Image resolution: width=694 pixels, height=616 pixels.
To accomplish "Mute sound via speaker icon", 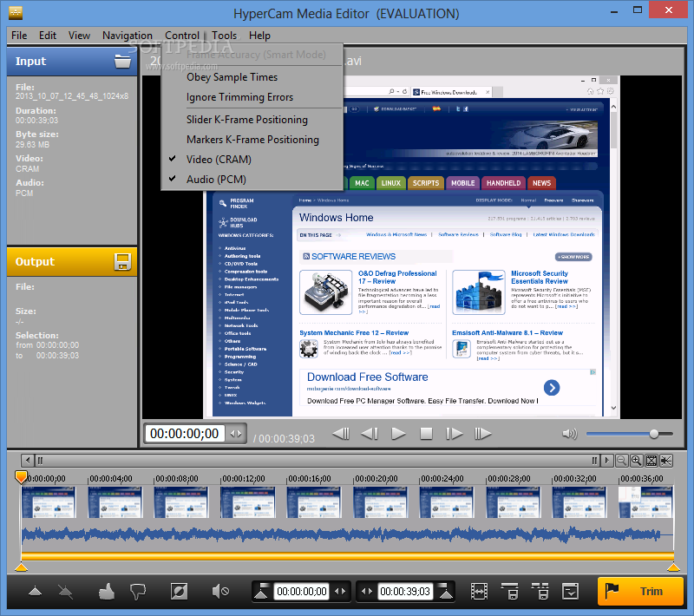I will [570, 434].
